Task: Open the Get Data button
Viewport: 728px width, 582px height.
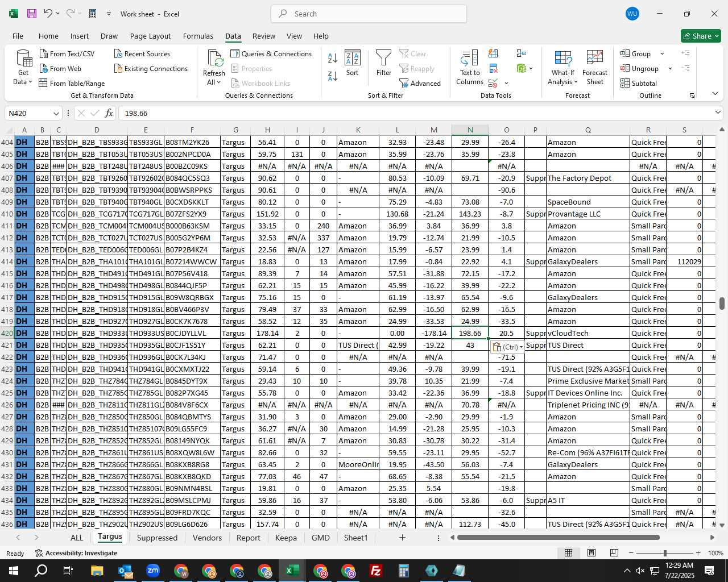Action: pos(23,67)
